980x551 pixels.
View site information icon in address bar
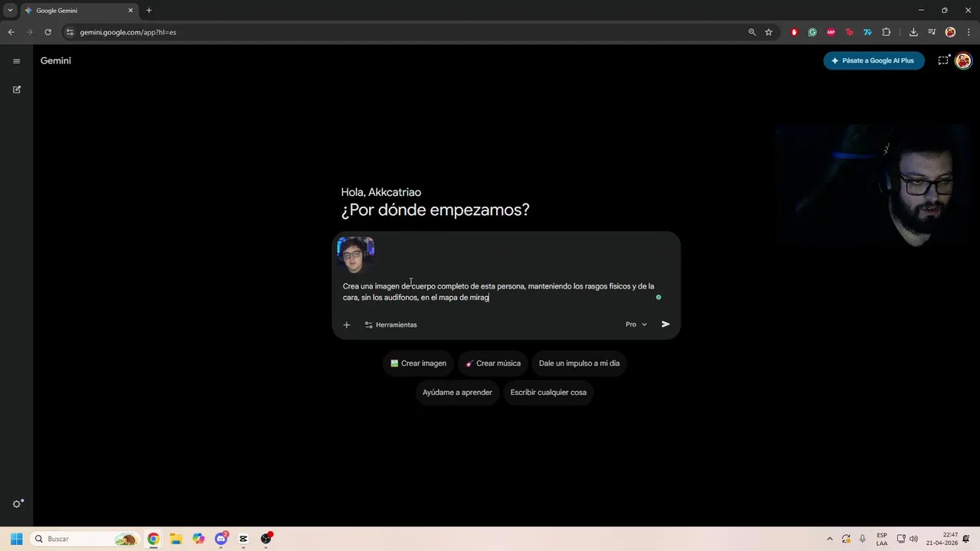pos(69,32)
